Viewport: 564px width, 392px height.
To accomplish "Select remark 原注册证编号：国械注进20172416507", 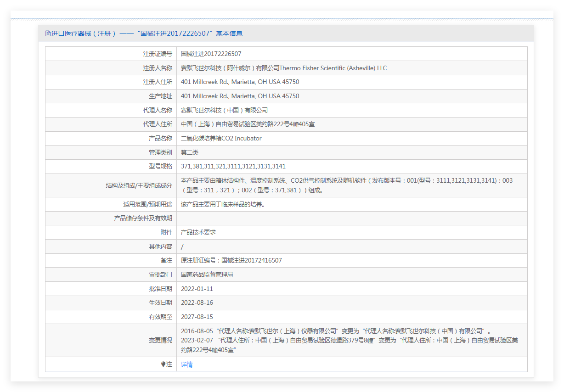I will pos(231,261).
